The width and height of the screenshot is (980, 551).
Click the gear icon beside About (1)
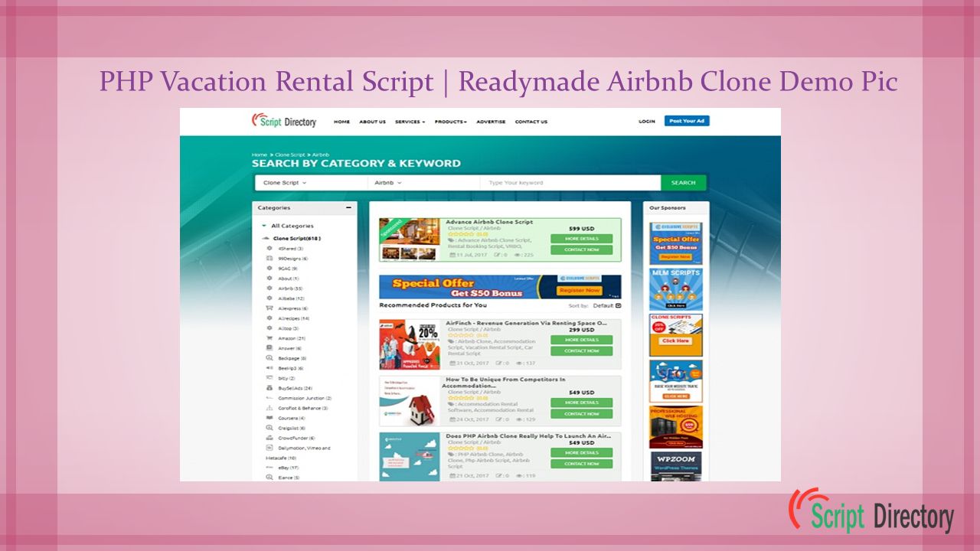269,279
